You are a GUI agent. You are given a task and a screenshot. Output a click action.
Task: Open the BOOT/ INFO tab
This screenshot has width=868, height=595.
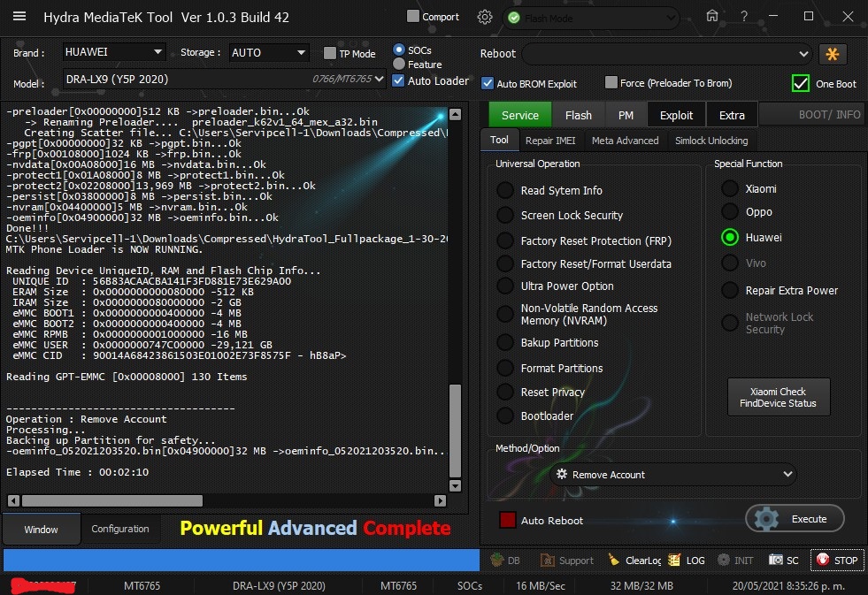tap(812, 115)
